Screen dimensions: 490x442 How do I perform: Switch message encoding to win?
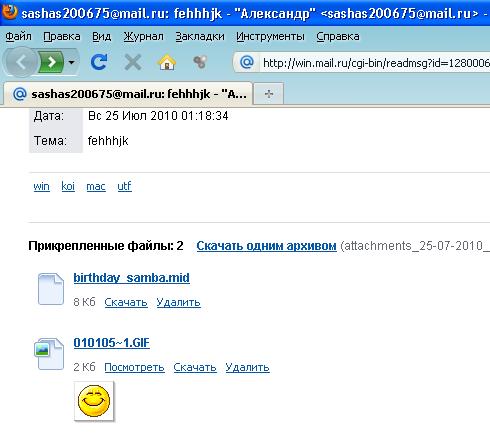[41, 186]
